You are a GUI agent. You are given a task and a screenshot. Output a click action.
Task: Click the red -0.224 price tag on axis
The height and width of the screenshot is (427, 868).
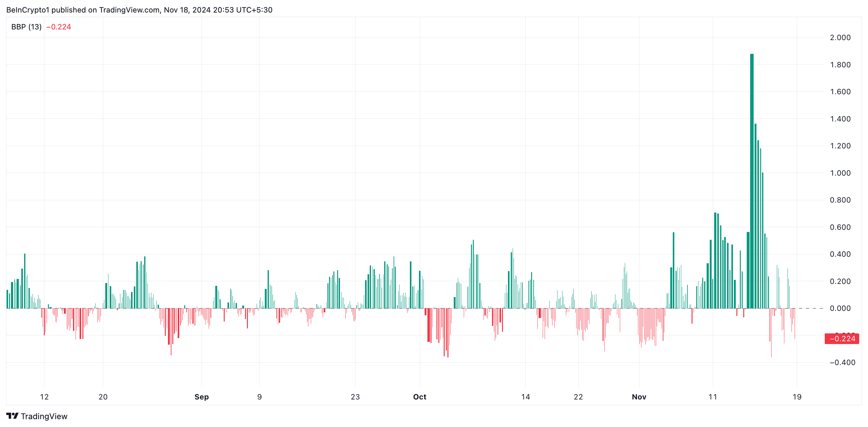(x=841, y=339)
